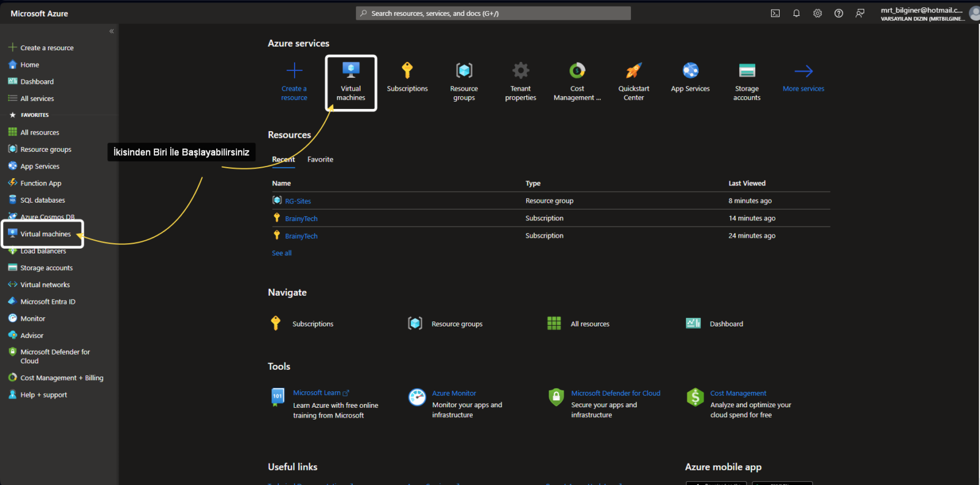Open the Subscriptions key service tile

(x=407, y=78)
